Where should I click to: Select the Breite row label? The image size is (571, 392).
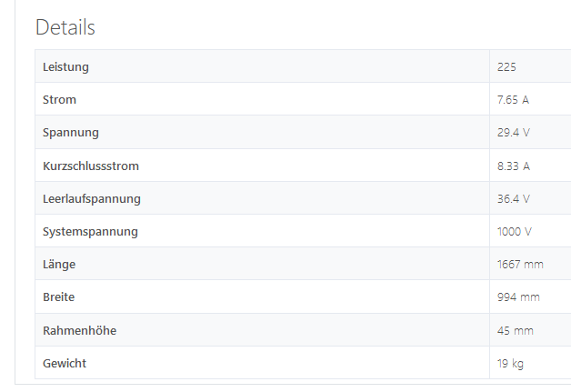58,297
